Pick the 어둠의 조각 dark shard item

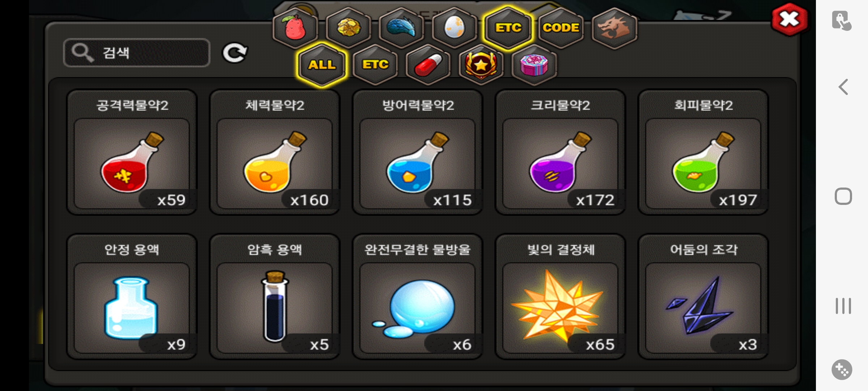703,297
